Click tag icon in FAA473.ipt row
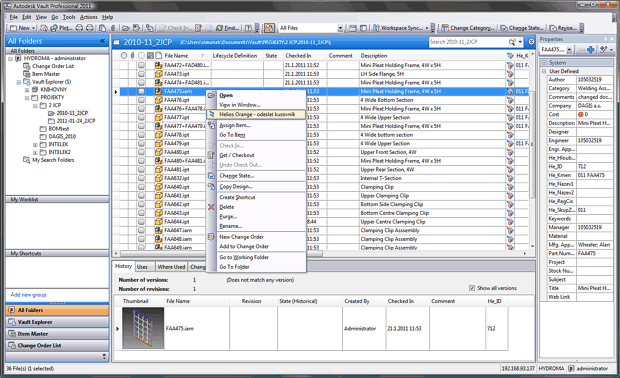 click(x=510, y=74)
